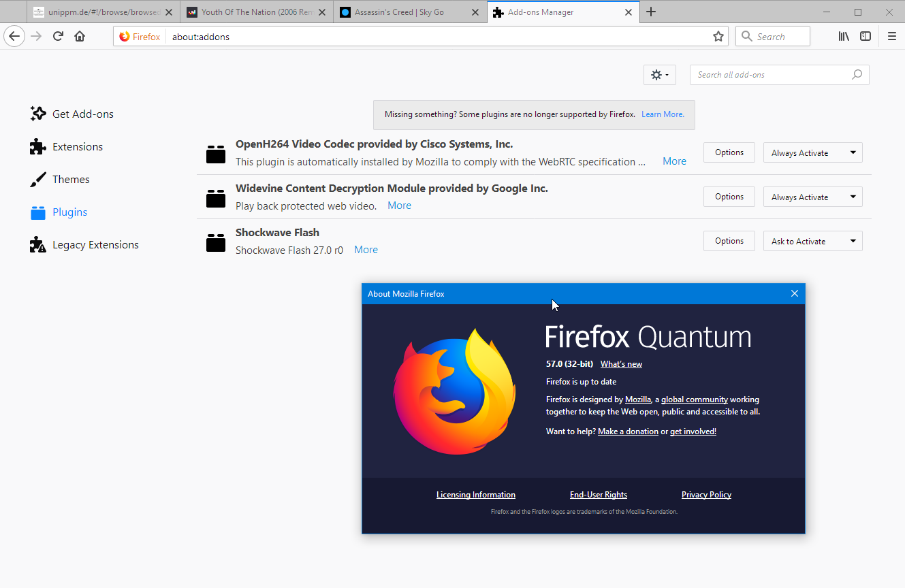Reload the current page
Screen dimensions: 905x588
(x=58, y=36)
